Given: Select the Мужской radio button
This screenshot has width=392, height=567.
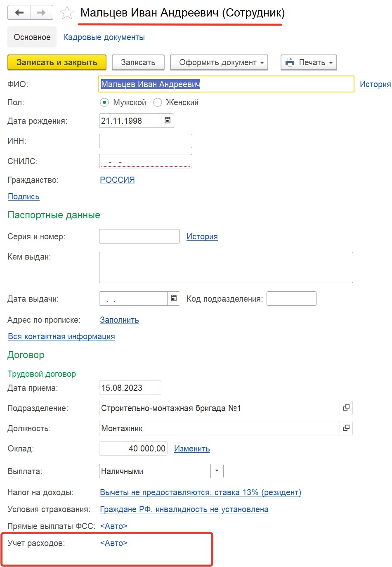Looking at the screenshot, I should click(104, 102).
